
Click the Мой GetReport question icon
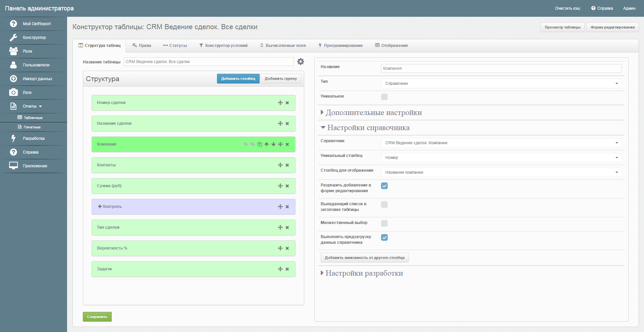coord(13,23)
